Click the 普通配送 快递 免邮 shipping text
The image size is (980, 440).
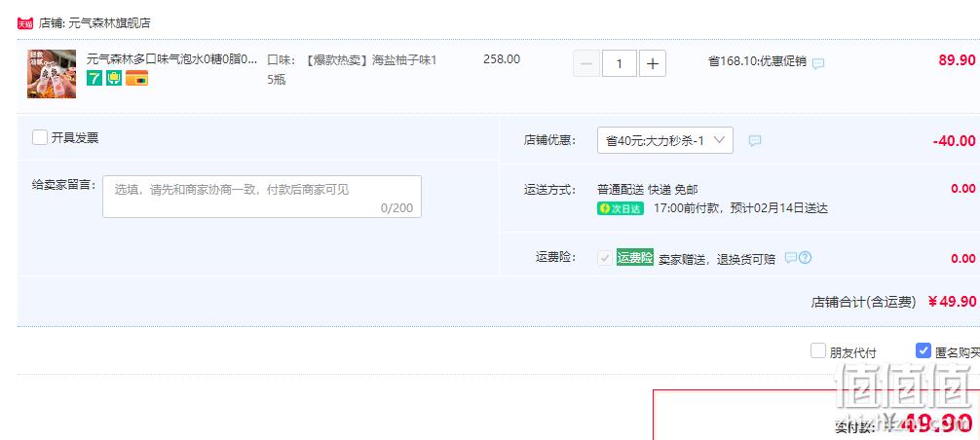tap(648, 189)
